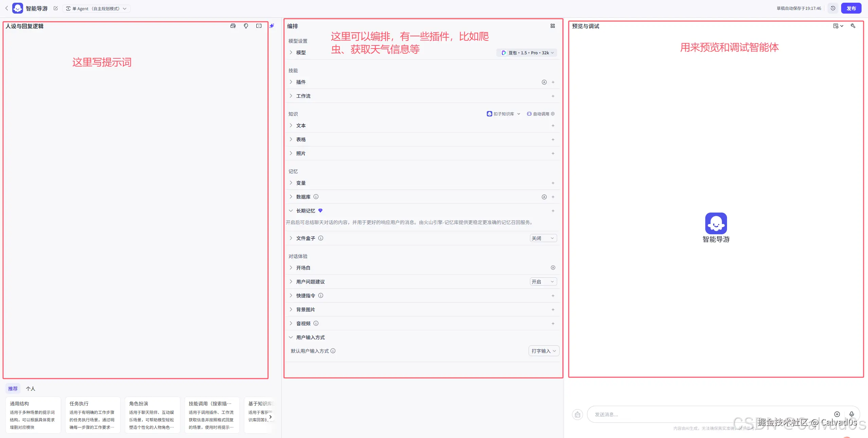The height and width of the screenshot is (438, 868).
Task: Click the 发布 publish button
Action: click(x=851, y=8)
